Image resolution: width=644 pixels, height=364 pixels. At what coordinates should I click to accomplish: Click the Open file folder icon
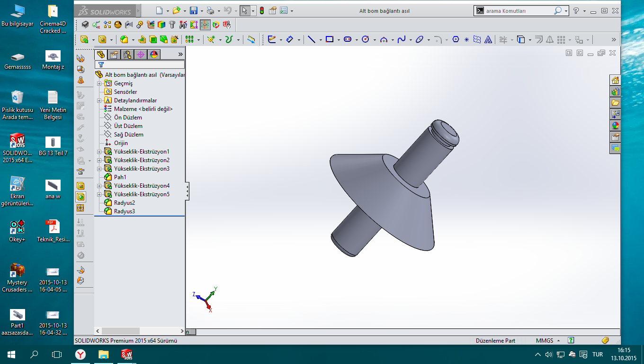pos(177,10)
